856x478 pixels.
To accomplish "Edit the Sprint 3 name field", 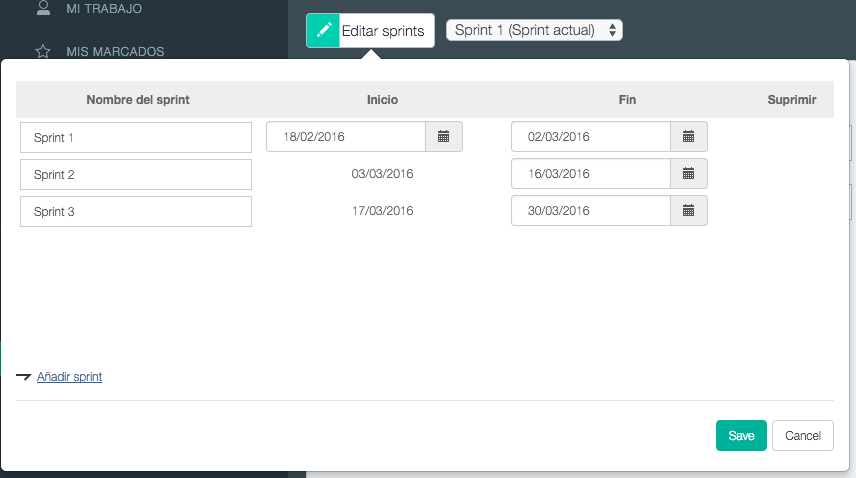I will pos(136,212).
